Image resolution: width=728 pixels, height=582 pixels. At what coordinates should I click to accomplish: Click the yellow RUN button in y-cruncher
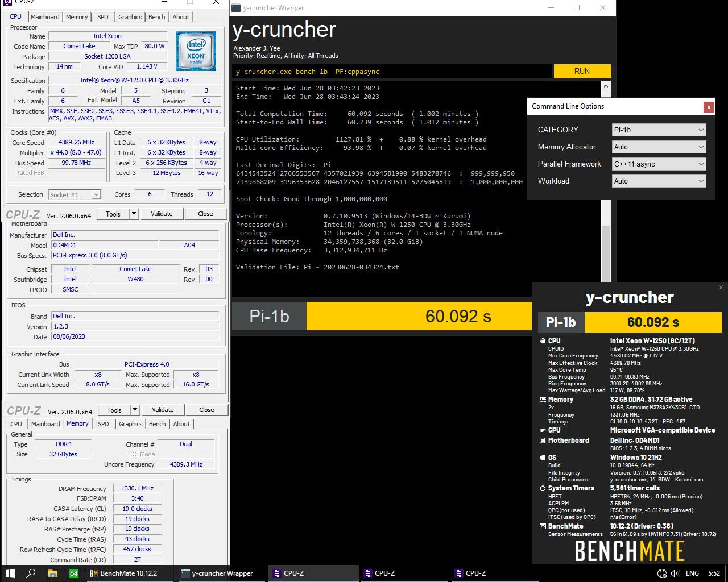[x=582, y=71]
